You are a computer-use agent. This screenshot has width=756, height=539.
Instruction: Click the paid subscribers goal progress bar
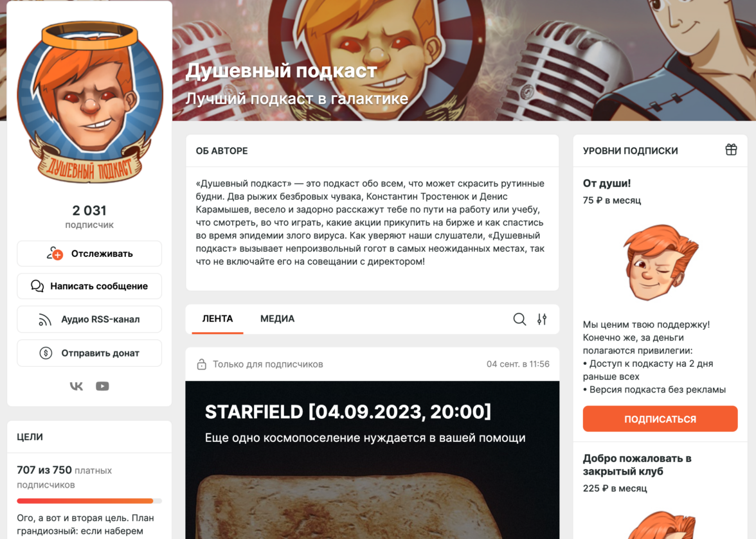(89, 501)
